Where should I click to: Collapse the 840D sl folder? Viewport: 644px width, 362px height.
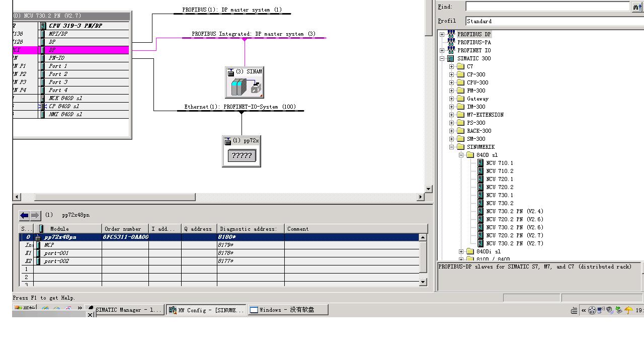pyautogui.click(x=461, y=155)
